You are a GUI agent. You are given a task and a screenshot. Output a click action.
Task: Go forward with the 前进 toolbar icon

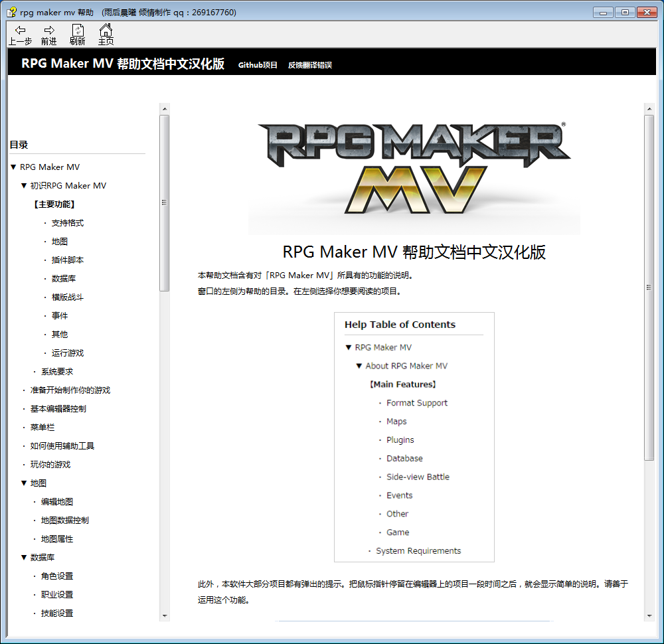[48, 35]
